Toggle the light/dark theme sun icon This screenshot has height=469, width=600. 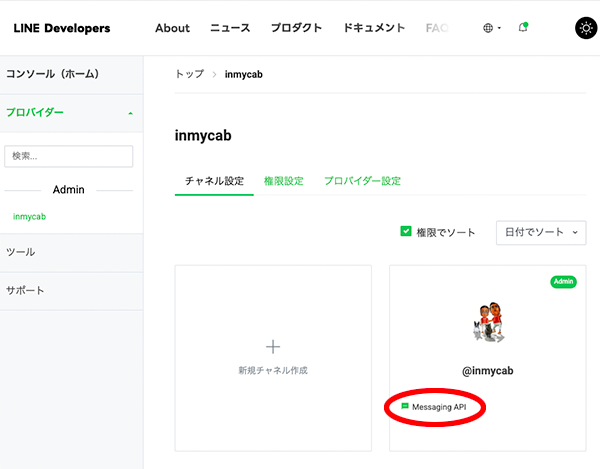[585, 28]
